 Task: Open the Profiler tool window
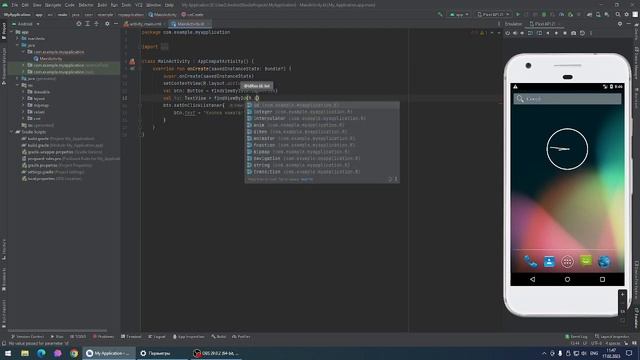(241, 337)
